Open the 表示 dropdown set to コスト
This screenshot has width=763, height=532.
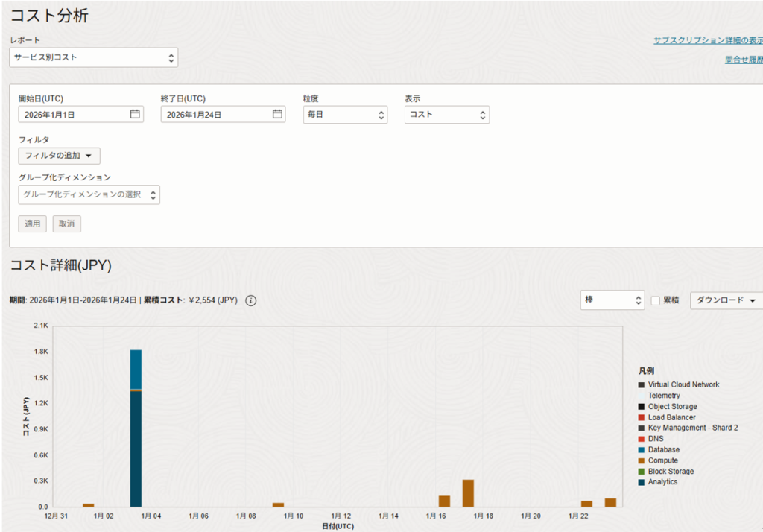tap(447, 115)
